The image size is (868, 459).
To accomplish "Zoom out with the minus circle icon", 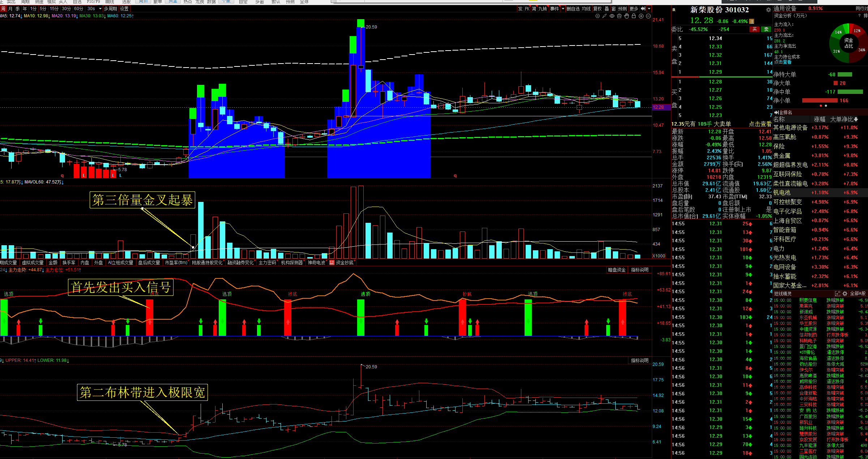I will [648, 16].
